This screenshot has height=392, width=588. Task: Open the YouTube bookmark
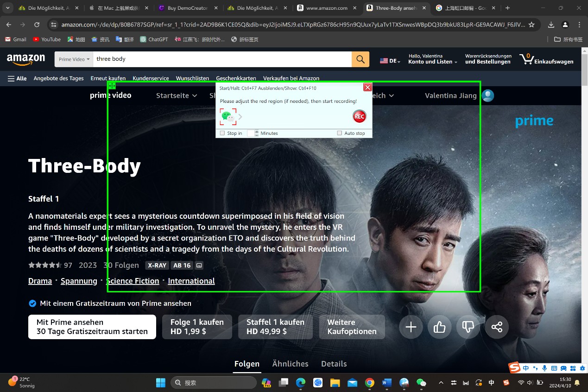47,39
